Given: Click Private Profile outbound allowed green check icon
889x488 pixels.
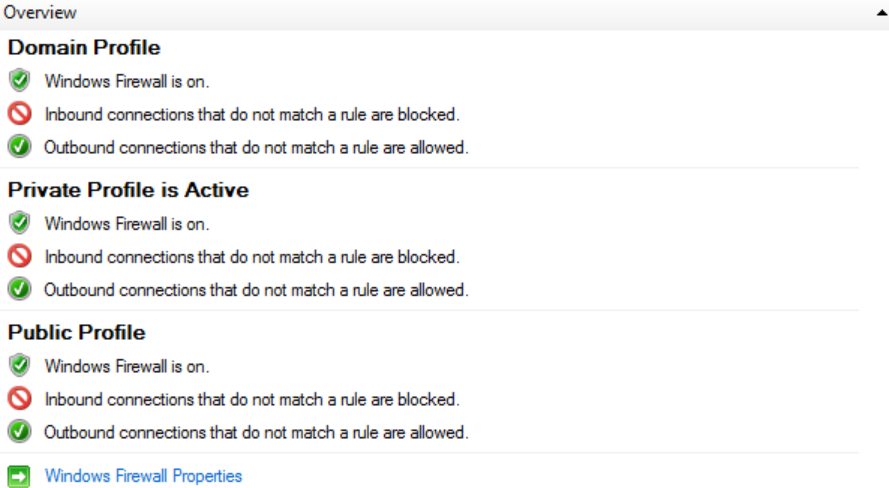Looking at the screenshot, I should pyautogui.click(x=19, y=290).
